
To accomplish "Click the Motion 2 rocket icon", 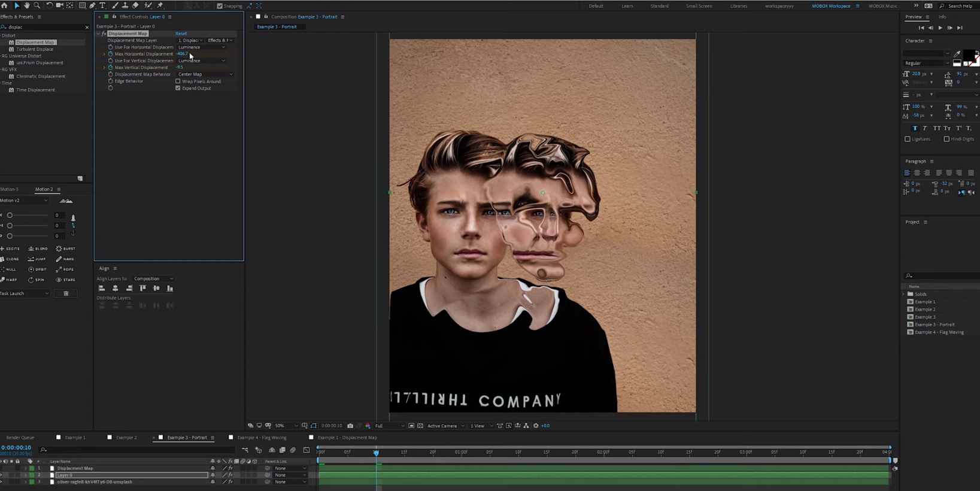I will coord(73,219).
